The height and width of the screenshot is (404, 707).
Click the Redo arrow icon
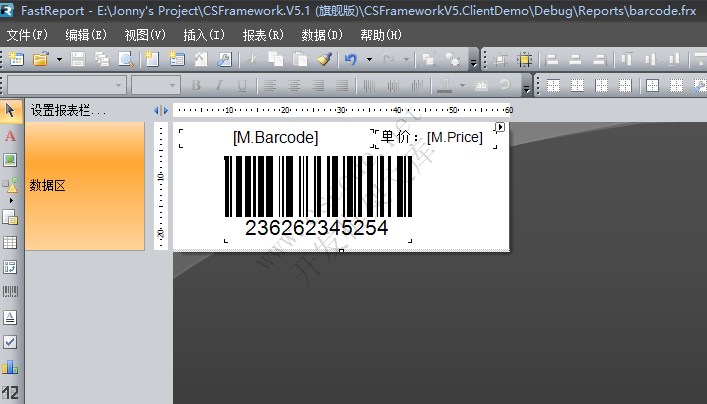[x=388, y=59]
